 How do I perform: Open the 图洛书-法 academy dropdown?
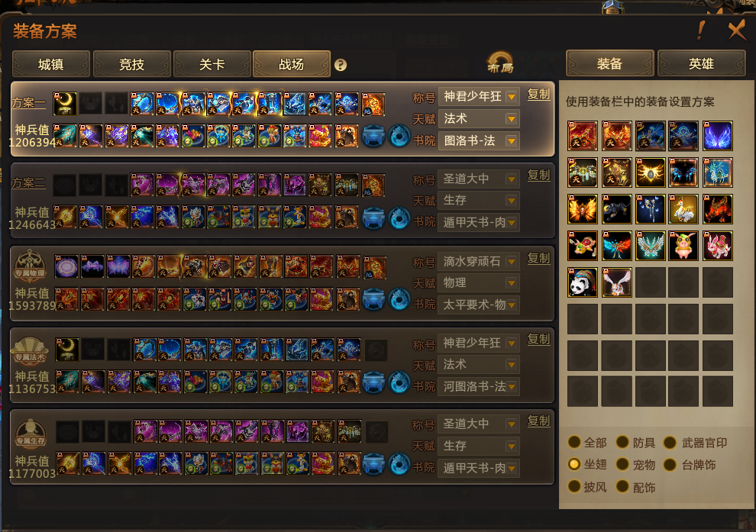click(512, 140)
